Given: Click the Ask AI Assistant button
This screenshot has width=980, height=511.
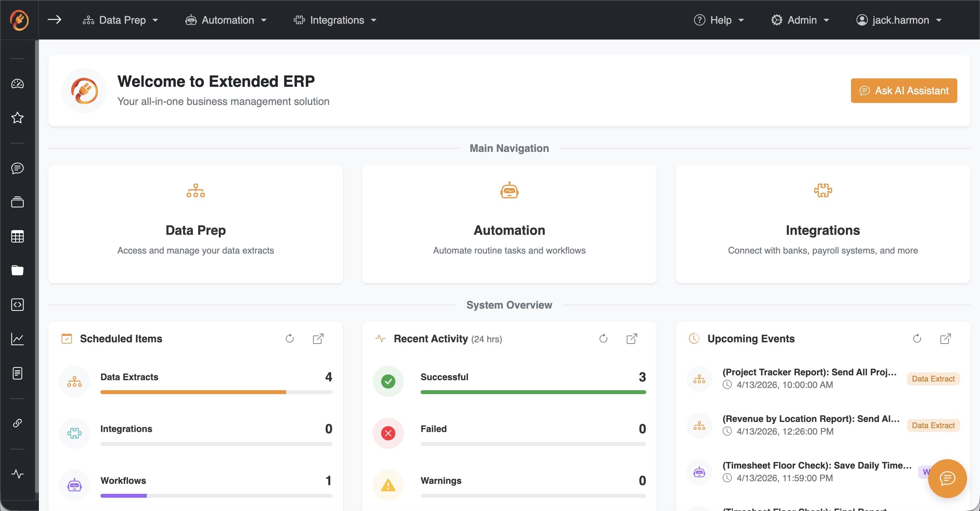Looking at the screenshot, I should pyautogui.click(x=904, y=90).
